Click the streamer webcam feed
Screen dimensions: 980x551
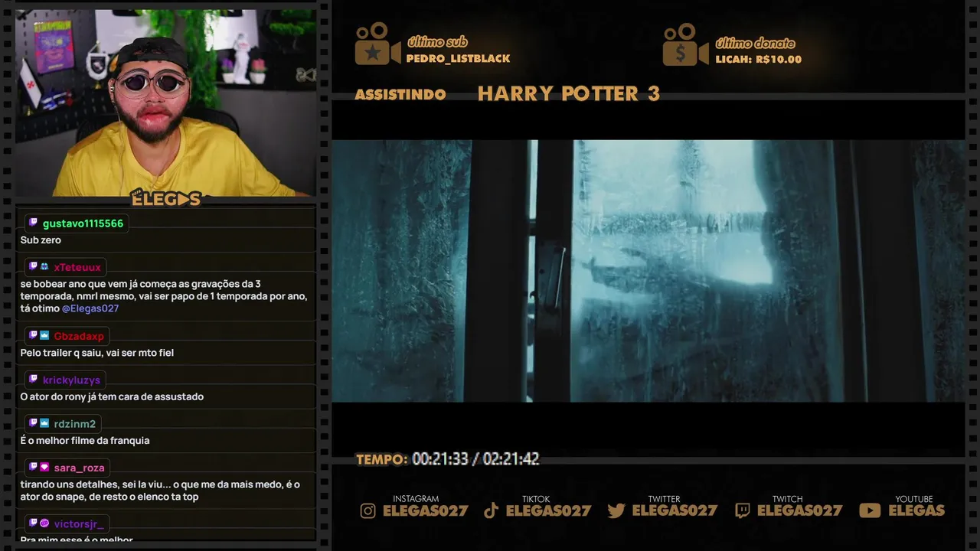[165, 103]
